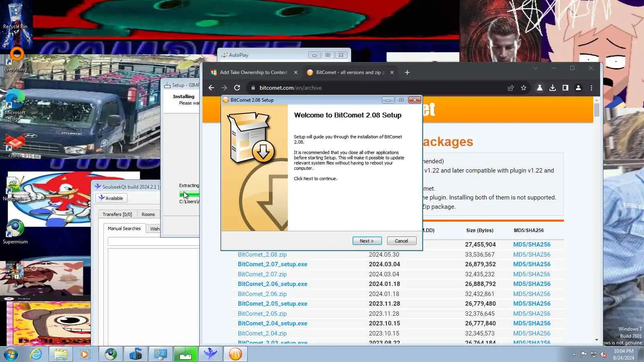View site information lock icon
Image resolution: width=644 pixels, height=362 pixels.
pos(253,88)
